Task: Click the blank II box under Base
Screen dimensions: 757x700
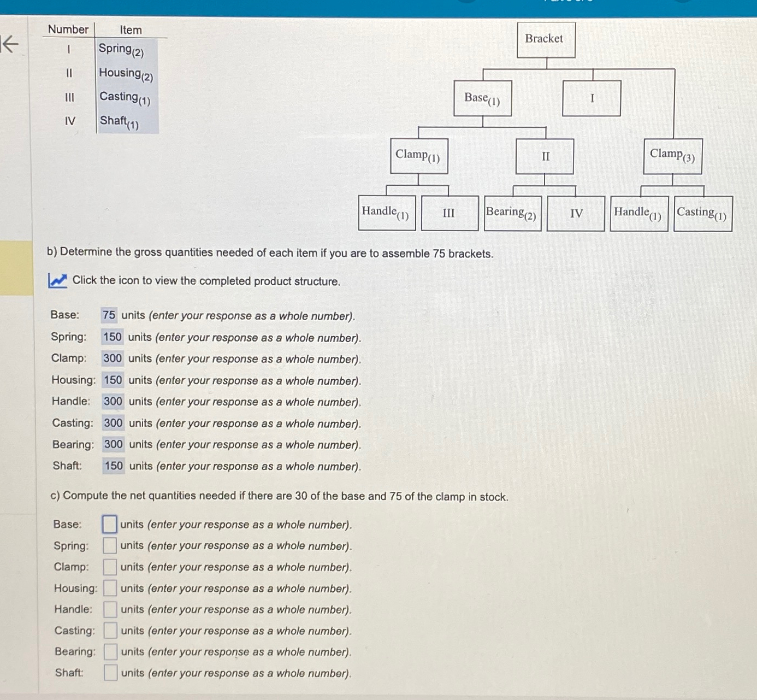Action: pos(545,156)
